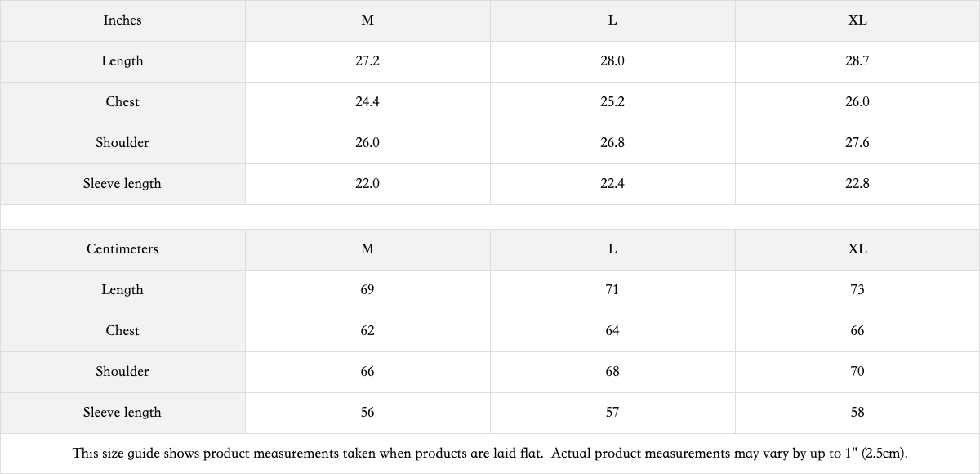
Task: Select the 64 chest value
Action: point(612,331)
